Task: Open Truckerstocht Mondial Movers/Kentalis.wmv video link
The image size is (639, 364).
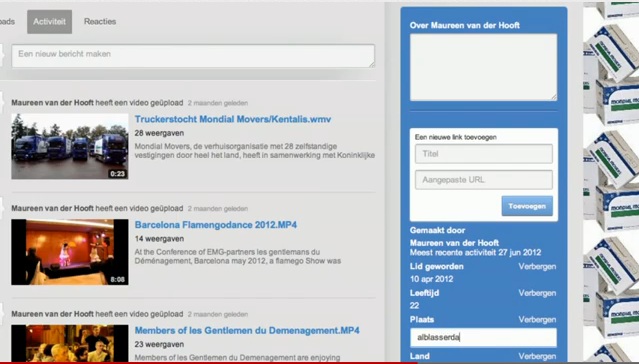Action: pos(233,119)
